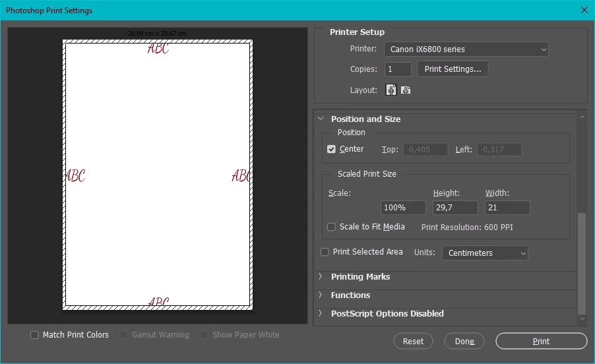
Task: Uncheck the Center position checkbox
Action: [x=331, y=149]
